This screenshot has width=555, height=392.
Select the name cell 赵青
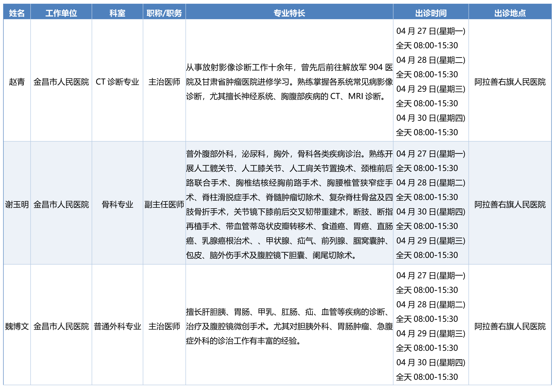tap(17, 82)
